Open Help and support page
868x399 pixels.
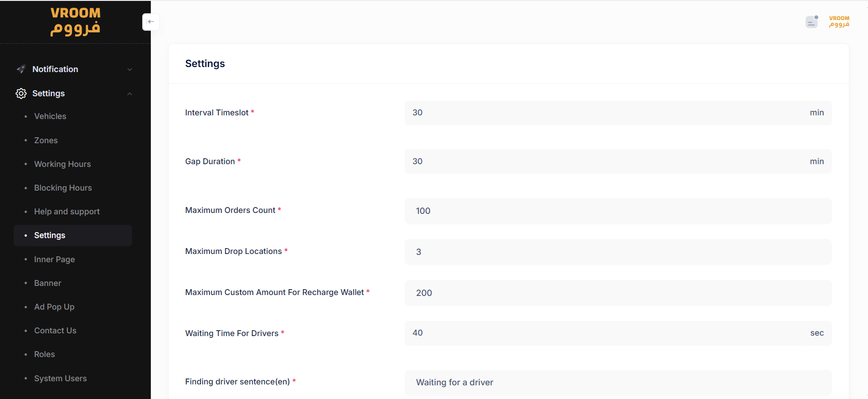pos(67,212)
